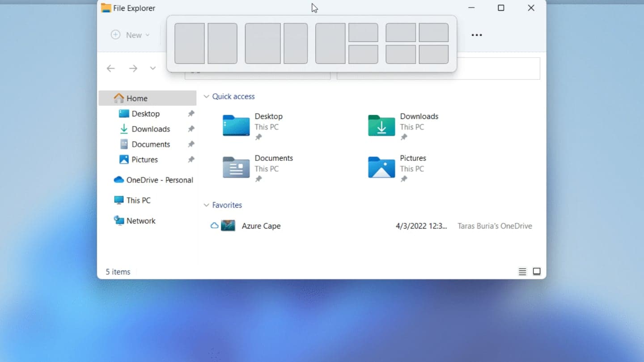
Task: Open the Documents folder in Quick access
Action: pos(236,167)
